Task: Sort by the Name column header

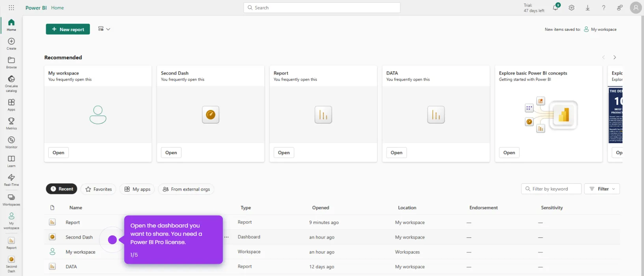Action: point(76,207)
